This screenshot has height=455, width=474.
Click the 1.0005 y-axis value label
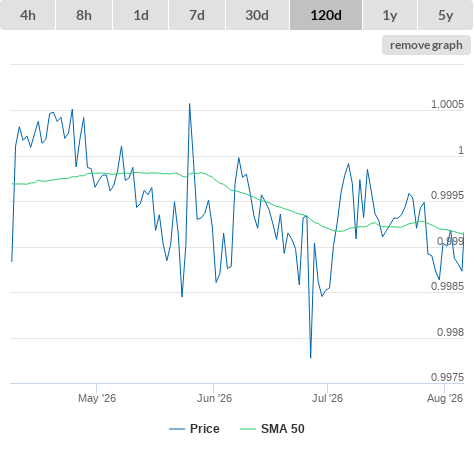(x=447, y=104)
